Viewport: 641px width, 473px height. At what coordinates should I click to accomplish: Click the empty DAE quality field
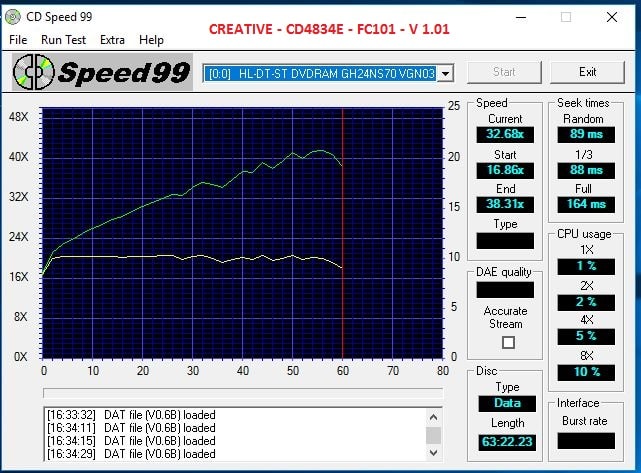pos(505,290)
